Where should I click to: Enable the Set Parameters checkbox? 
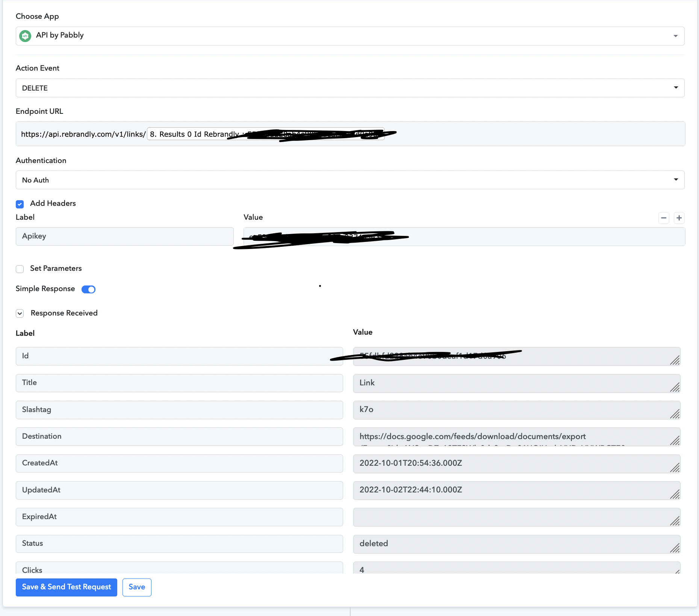pos(20,269)
